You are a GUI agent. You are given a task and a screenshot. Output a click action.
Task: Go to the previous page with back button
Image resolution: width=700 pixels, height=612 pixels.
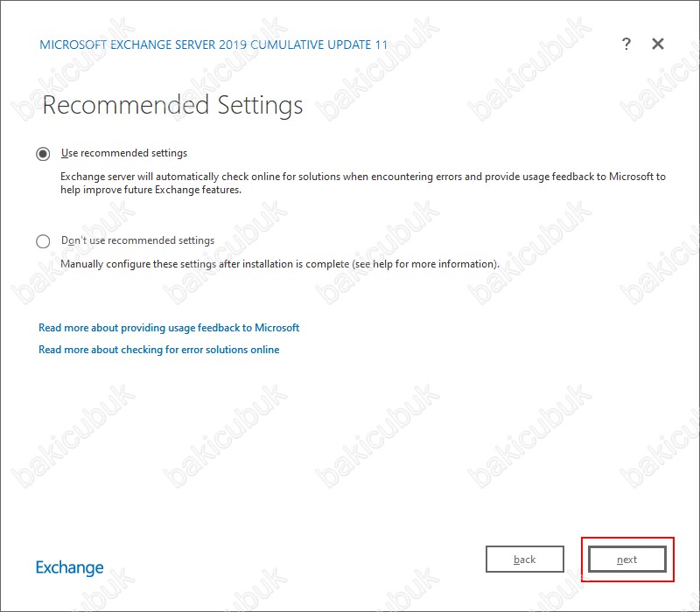coord(524,559)
